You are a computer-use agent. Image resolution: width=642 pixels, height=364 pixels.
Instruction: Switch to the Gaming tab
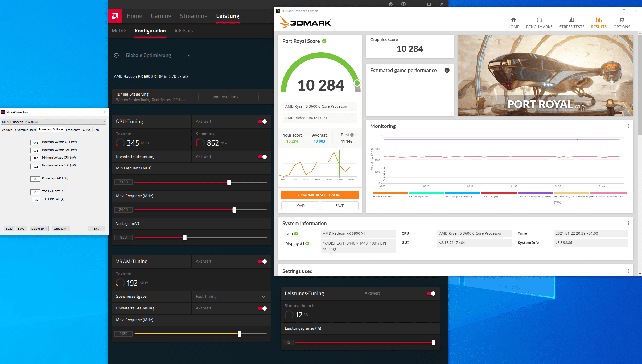click(161, 16)
